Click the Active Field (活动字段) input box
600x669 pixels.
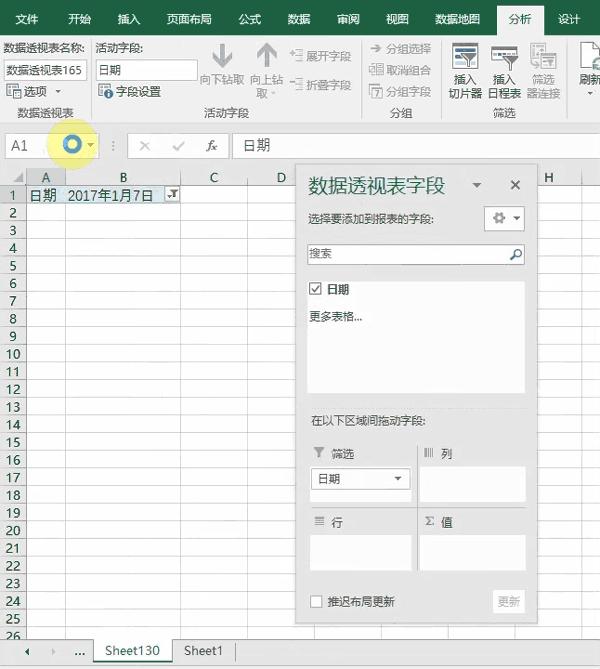pyautogui.click(x=147, y=70)
